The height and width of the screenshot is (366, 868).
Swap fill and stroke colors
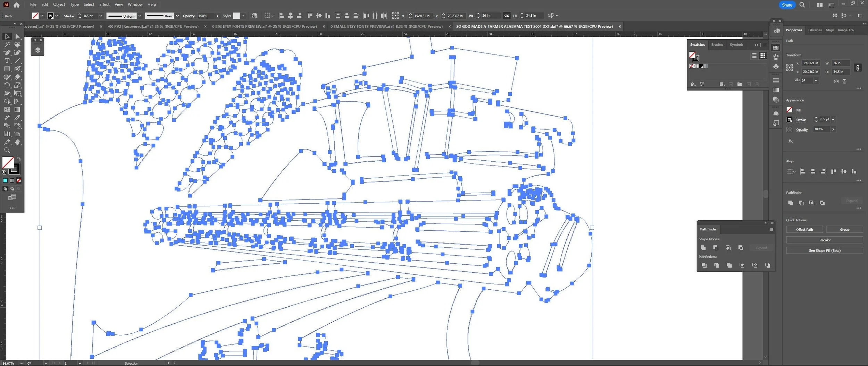[19, 159]
